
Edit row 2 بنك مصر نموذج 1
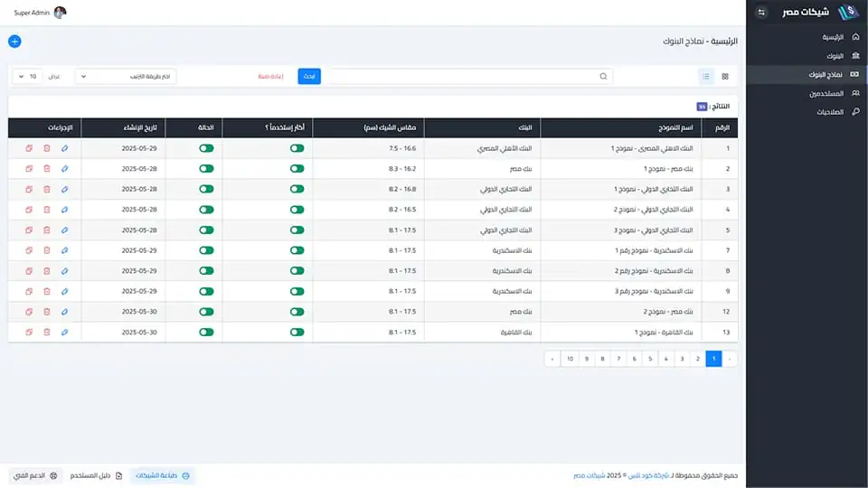(x=65, y=169)
